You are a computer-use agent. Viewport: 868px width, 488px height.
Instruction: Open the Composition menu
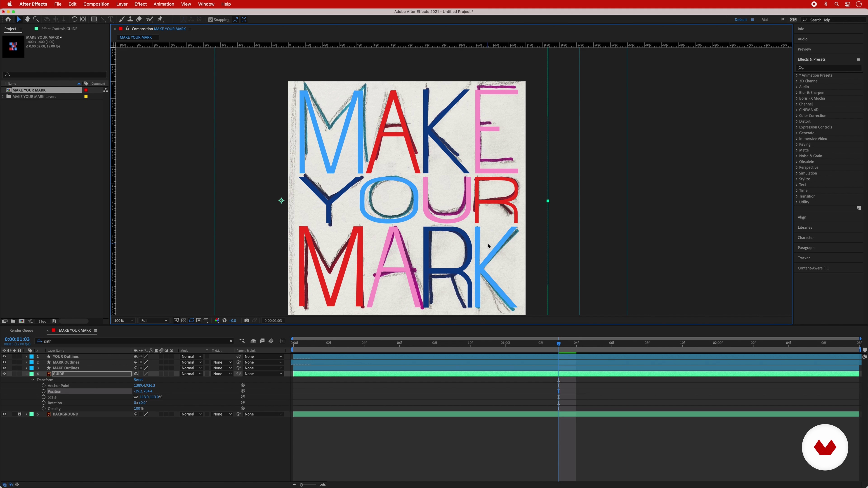pos(96,4)
